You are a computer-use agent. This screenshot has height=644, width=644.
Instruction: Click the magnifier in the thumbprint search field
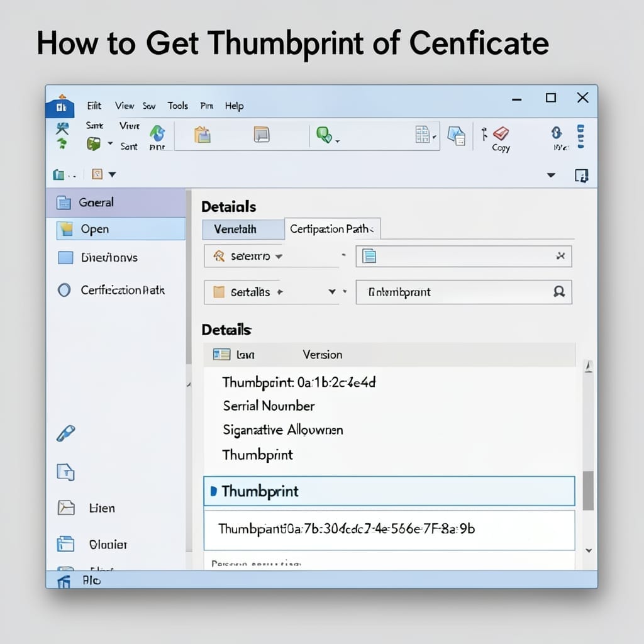point(559,292)
